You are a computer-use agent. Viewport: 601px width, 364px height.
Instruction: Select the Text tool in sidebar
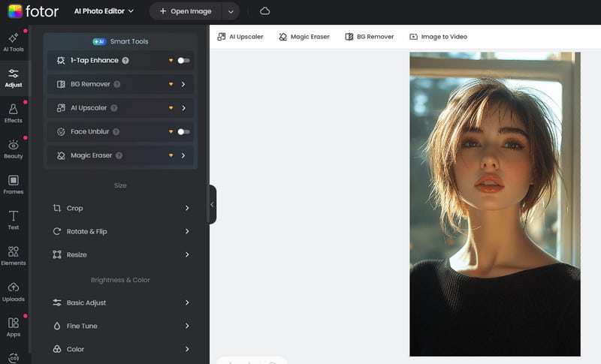14,220
